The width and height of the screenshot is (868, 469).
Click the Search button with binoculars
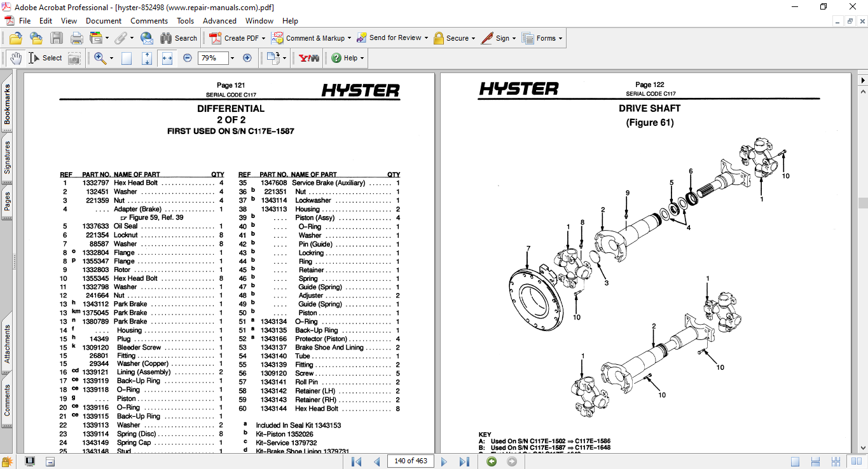tap(179, 38)
